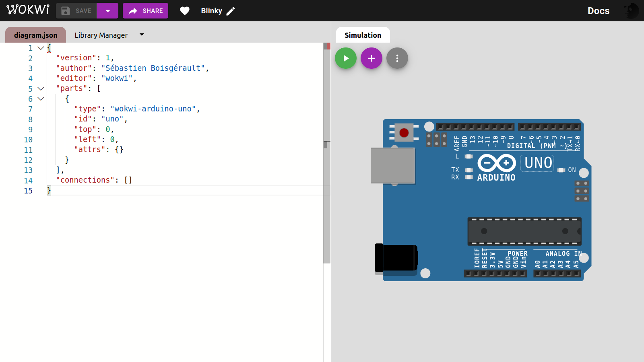The image size is (644, 362).
Task: Open the save options dropdown arrow
Action: point(107,11)
